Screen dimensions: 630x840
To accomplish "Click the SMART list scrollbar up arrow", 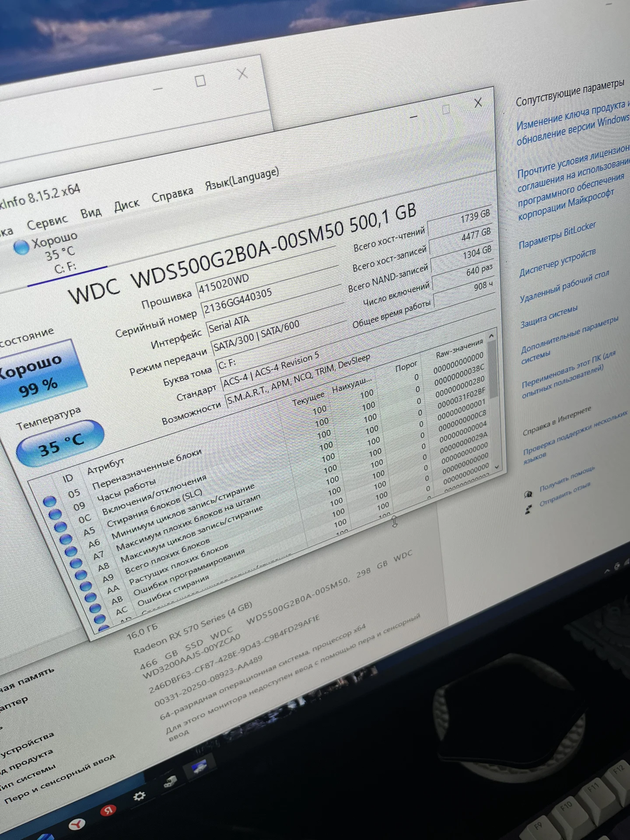I will 491,336.
